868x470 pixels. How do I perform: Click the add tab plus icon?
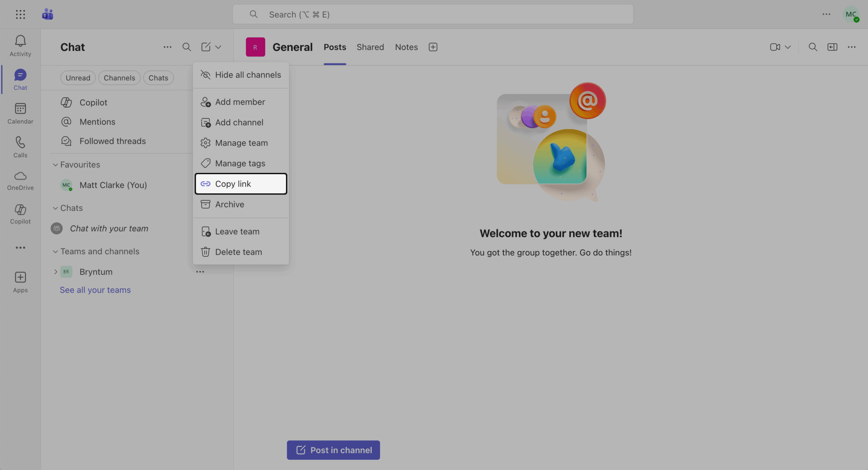433,47
